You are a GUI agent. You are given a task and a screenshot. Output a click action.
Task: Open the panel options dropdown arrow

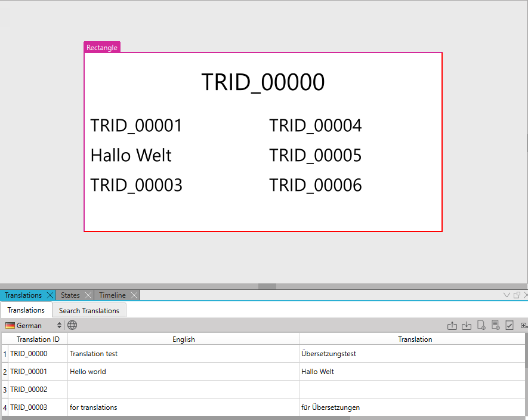point(507,295)
